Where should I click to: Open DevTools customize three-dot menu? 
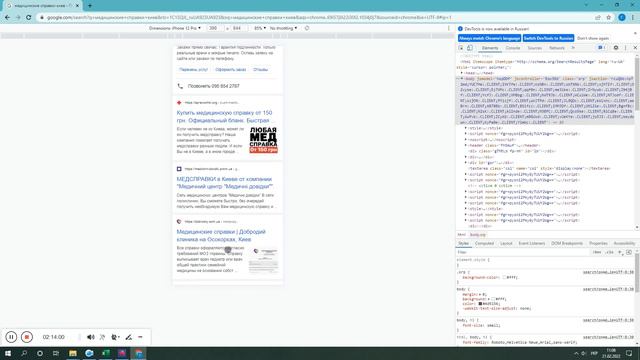[x=625, y=48]
